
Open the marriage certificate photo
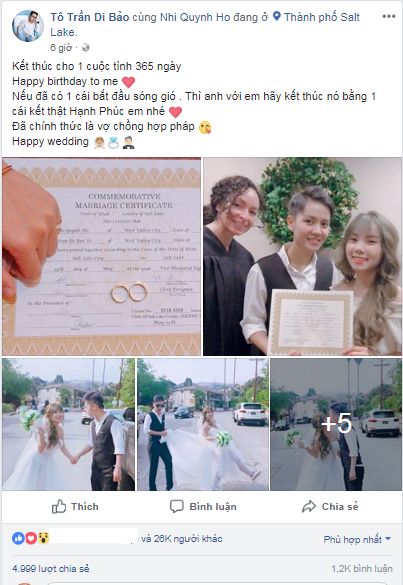coord(101,256)
